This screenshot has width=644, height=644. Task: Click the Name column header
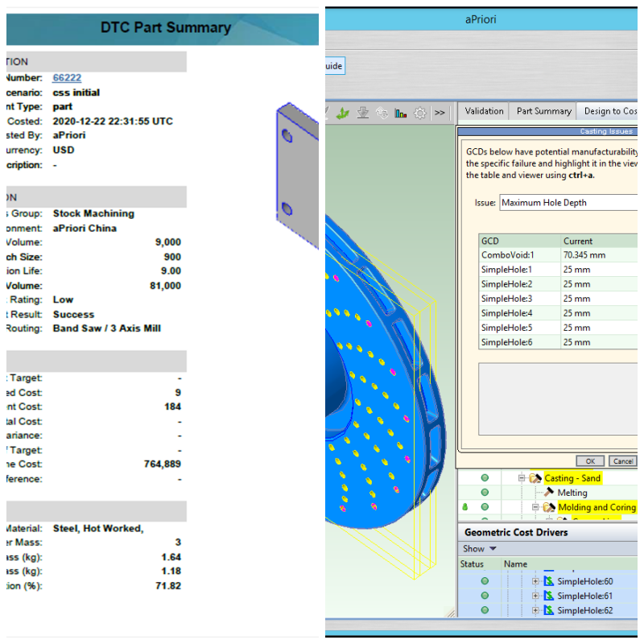[x=515, y=564]
